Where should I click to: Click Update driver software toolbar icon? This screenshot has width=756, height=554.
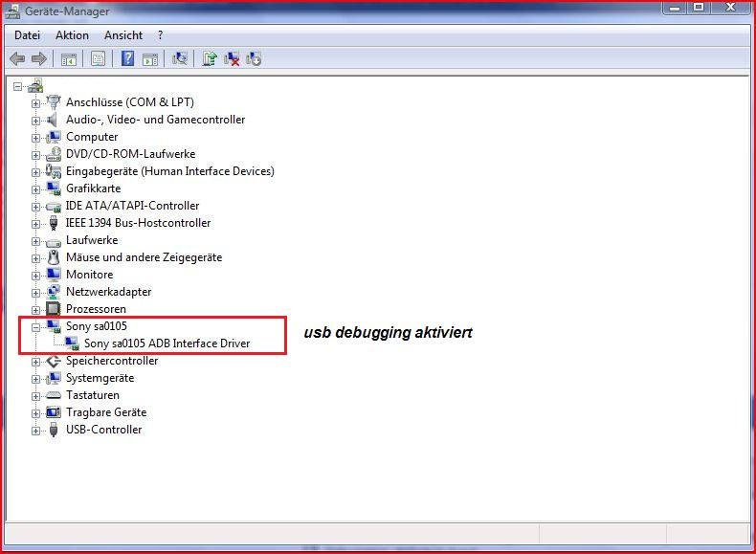tap(210, 58)
